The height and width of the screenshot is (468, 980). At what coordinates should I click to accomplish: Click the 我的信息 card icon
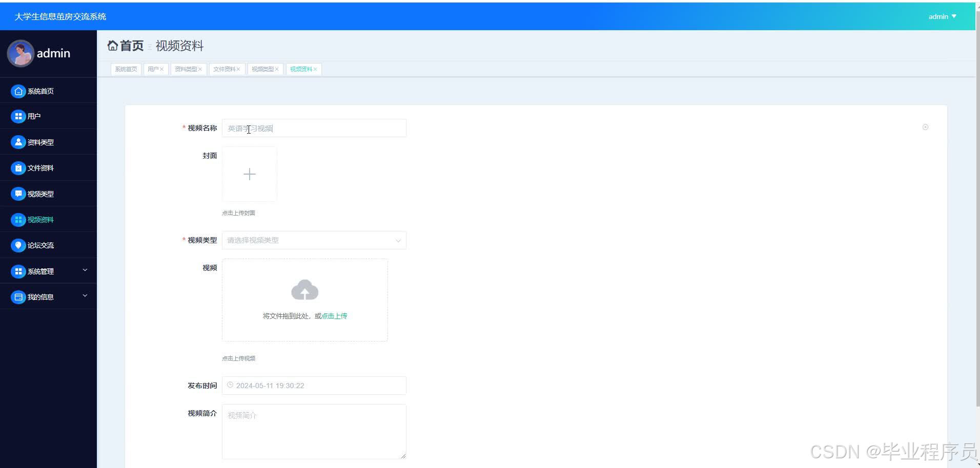tap(18, 297)
